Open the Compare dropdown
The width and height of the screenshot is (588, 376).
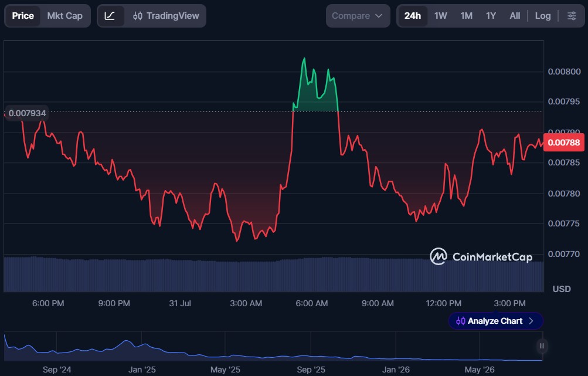(x=358, y=16)
